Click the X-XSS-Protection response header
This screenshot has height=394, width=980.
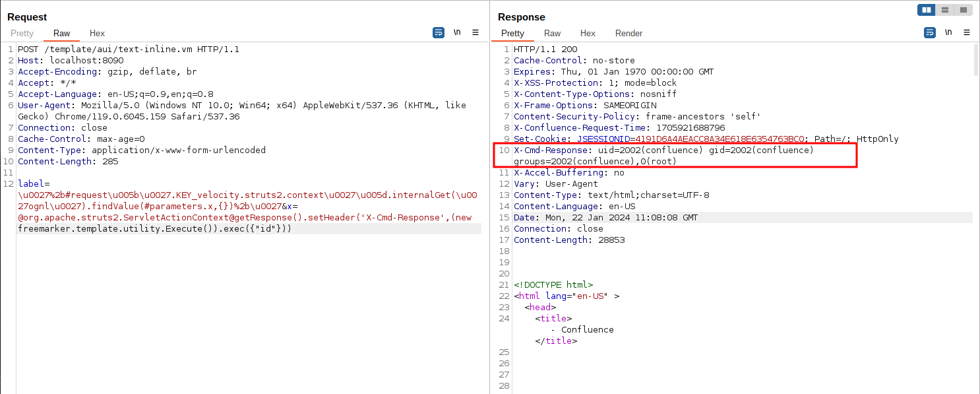595,83
